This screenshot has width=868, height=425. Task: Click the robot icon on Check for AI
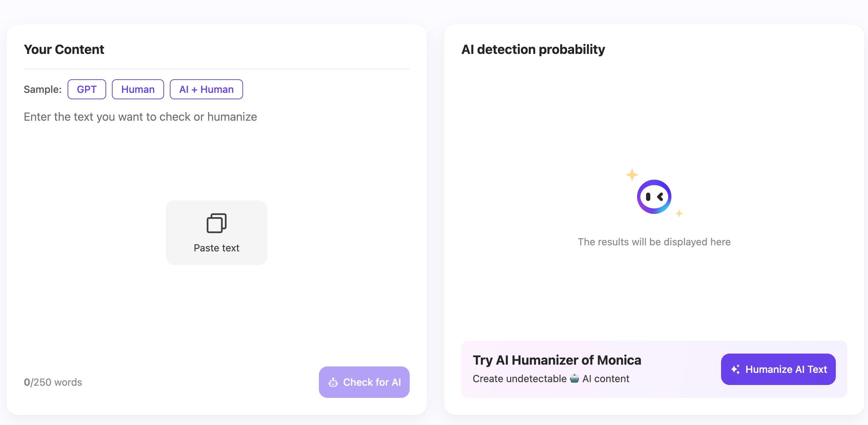click(x=333, y=382)
